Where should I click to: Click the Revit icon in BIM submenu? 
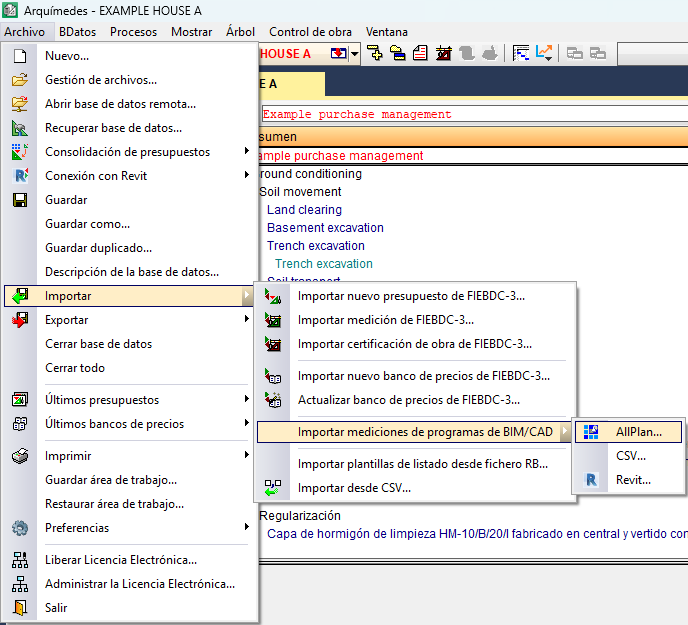click(x=592, y=480)
